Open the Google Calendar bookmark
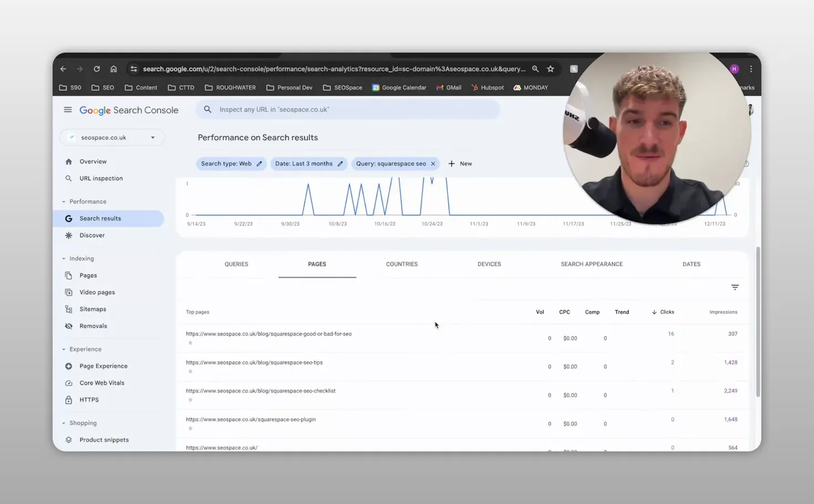This screenshot has height=504, width=814. coord(399,88)
